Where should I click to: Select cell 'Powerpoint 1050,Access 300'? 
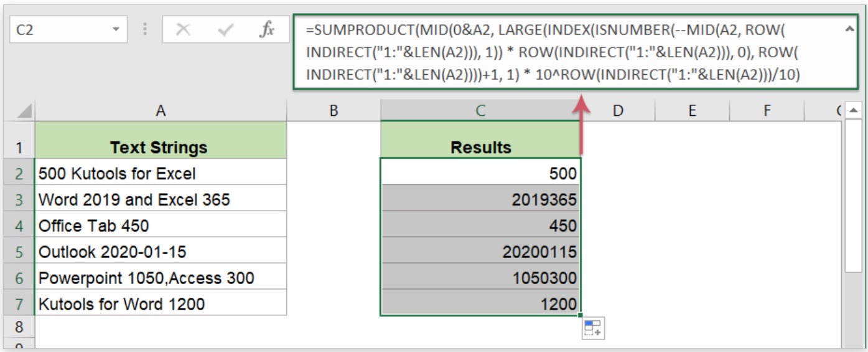point(161,277)
